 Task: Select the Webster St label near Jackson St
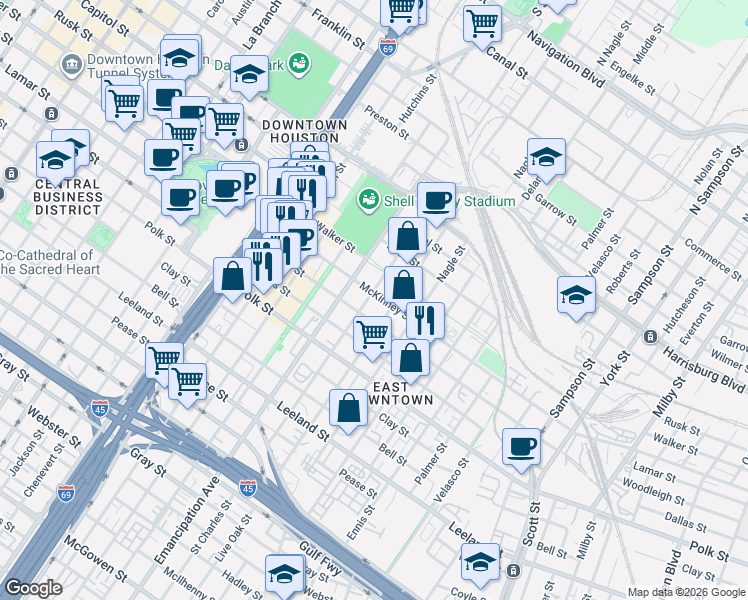click(54, 427)
